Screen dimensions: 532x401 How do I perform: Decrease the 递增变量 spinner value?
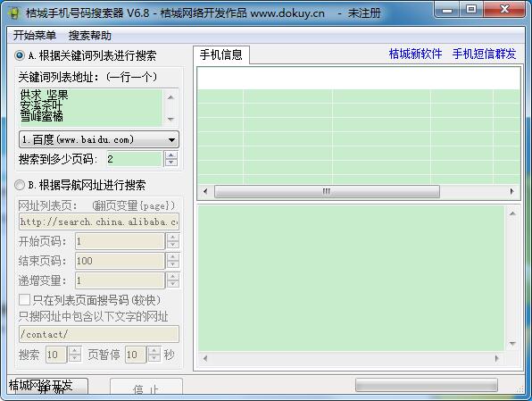173,284
